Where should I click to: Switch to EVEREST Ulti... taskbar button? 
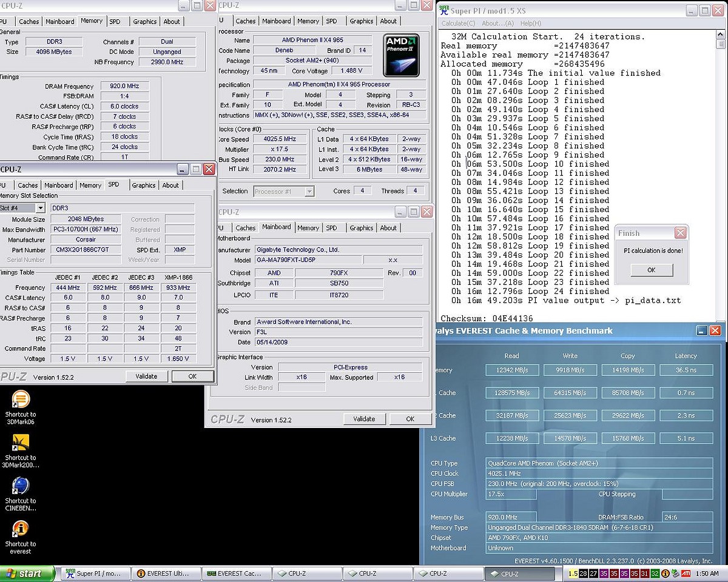tap(166, 573)
